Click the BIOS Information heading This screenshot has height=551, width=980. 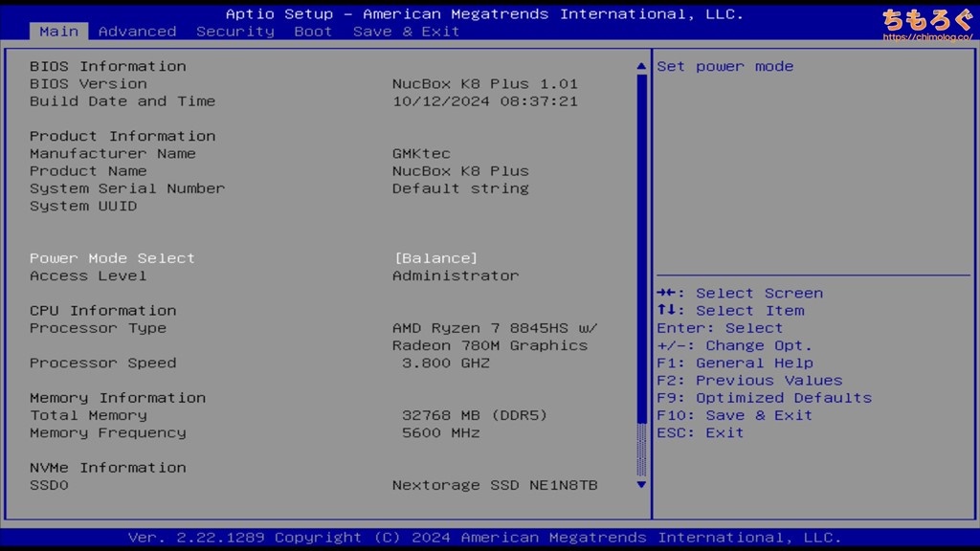coord(107,66)
